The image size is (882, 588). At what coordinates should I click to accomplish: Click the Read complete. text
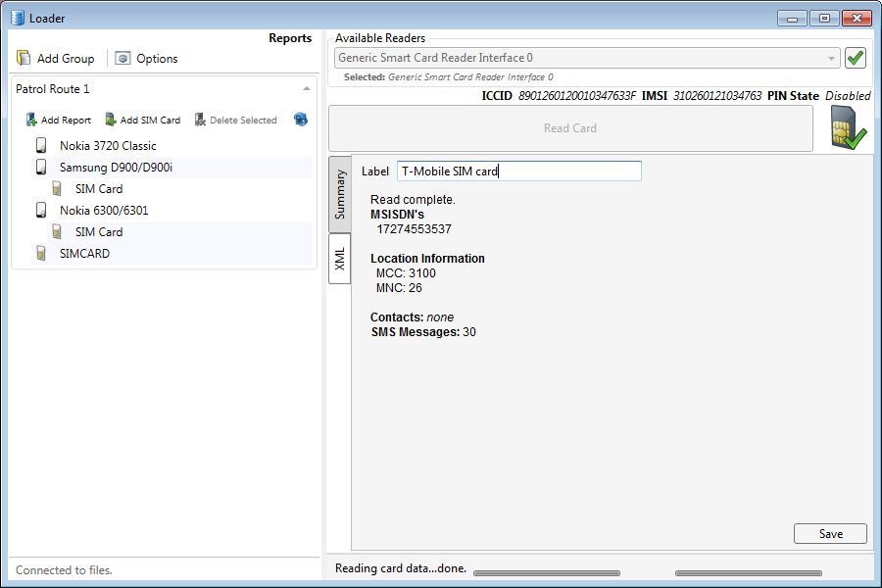413,200
